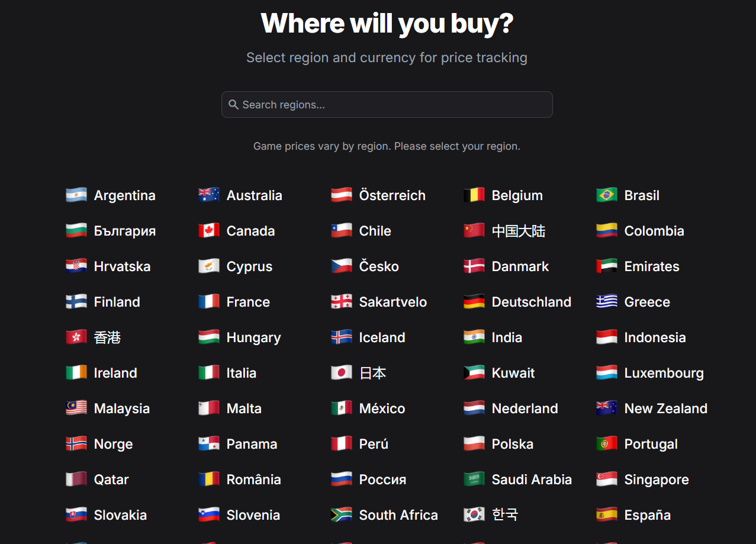Pick the Россия region
Image resolution: width=756 pixels, height=544 pixels.
pyautogui.click(x=368, y=479)
